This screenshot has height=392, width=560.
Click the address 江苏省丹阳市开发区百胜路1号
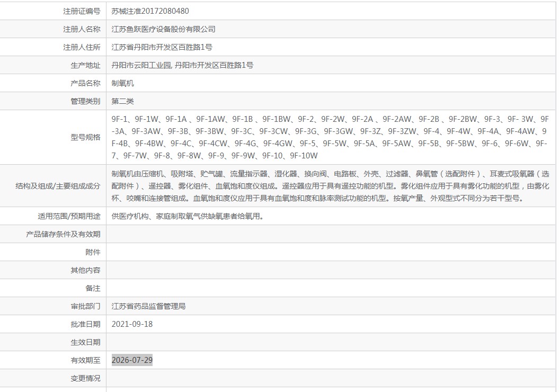coord(162,47)
